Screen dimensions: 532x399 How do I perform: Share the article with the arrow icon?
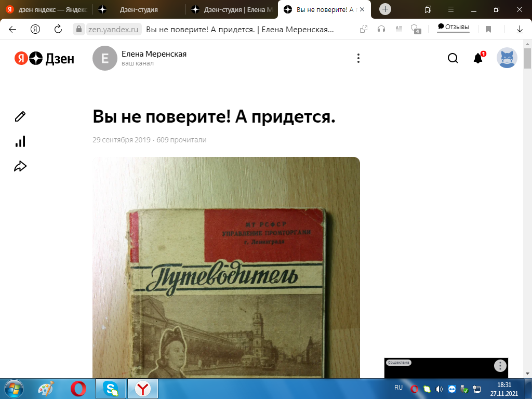pos(20,166)
